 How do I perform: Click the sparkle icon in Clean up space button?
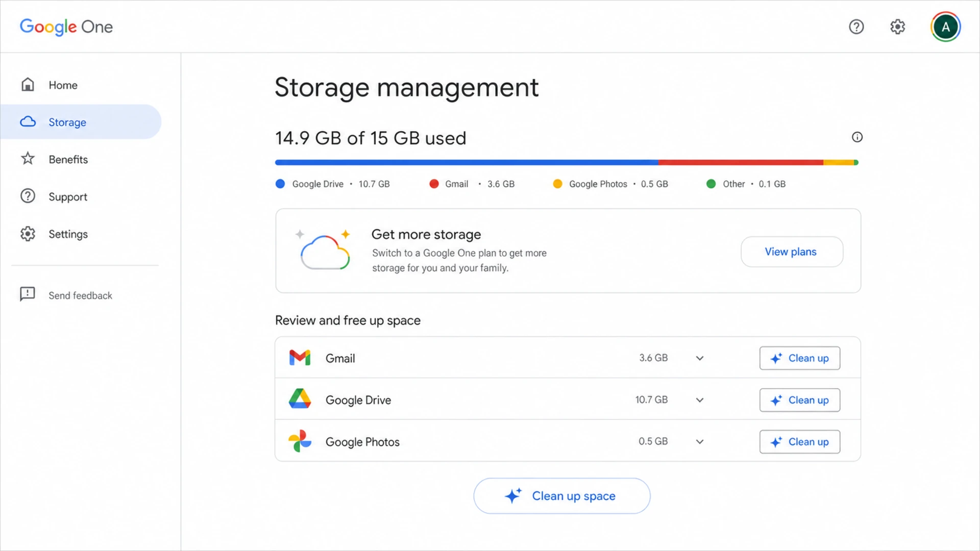click(x=513, y=495)
